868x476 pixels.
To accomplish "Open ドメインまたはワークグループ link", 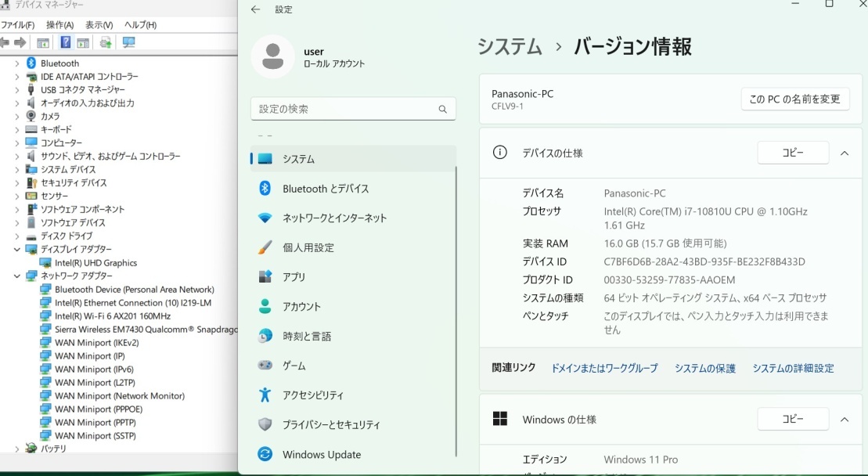I will click(x=604, y=368).
